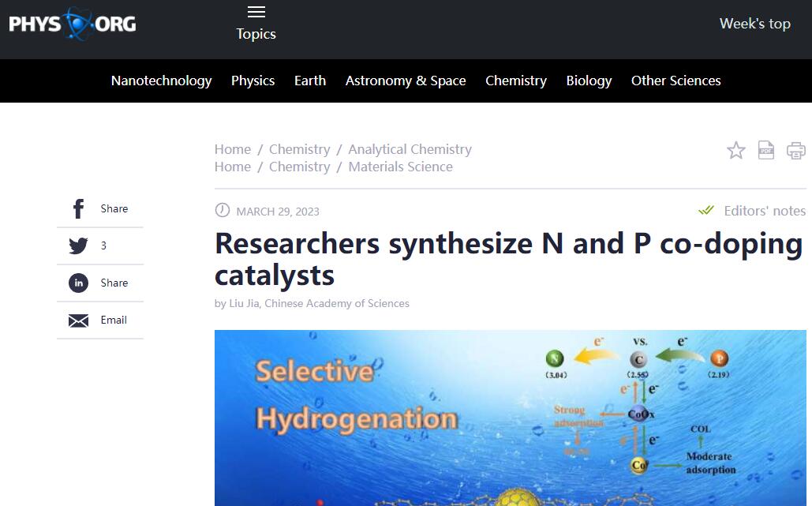Tweet article using the Twitter icon
This screenshot has height=506, width=812.
[x=78, y=246]
